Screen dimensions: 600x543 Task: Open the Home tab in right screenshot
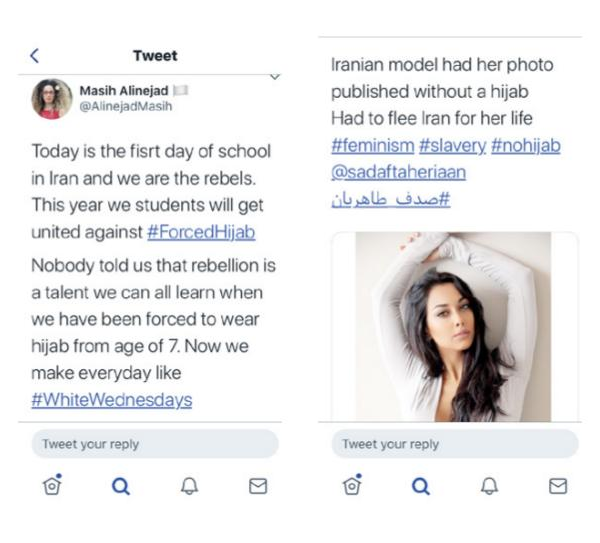352,485
